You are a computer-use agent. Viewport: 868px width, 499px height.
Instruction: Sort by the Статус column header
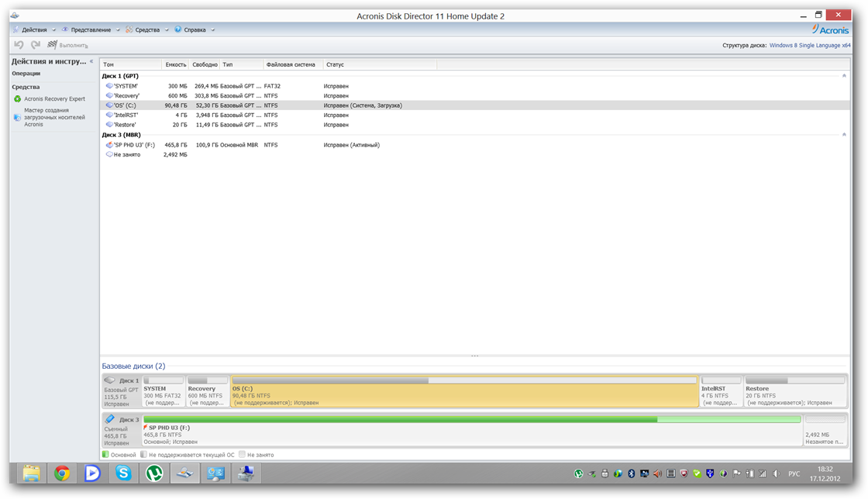[x=380, y=65]
